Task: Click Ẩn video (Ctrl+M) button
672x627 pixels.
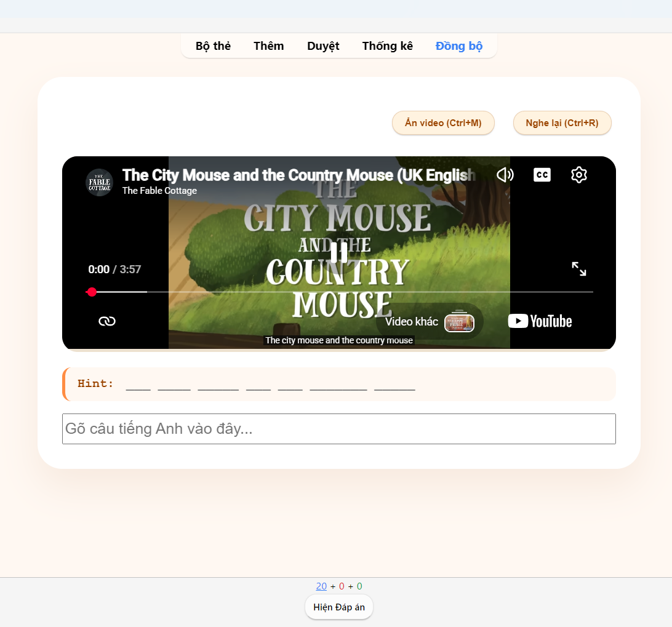Action: coord(443,123)
